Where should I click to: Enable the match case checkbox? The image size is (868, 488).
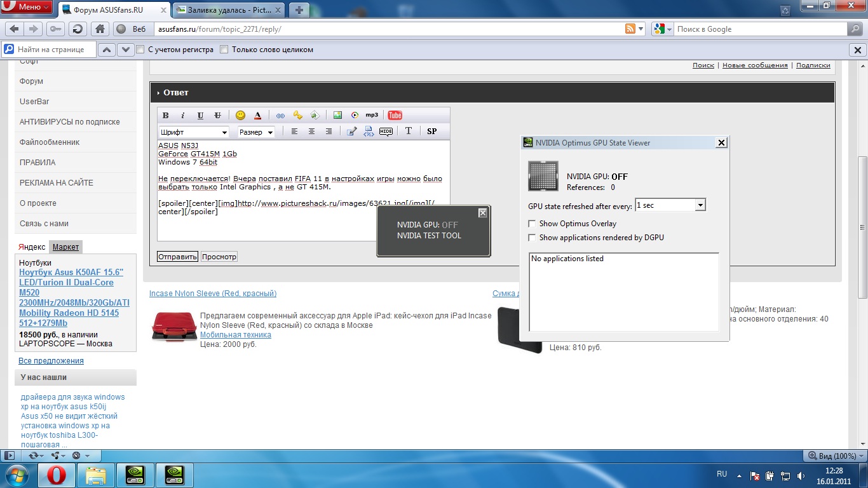click(x=140, y=50)
